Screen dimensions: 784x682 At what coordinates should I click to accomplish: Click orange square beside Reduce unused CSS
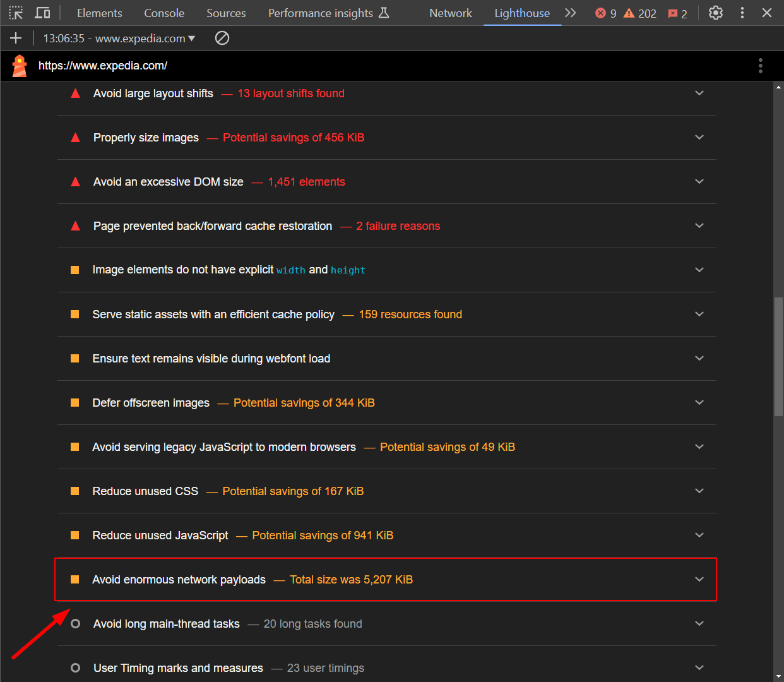[x=75, y=491]
